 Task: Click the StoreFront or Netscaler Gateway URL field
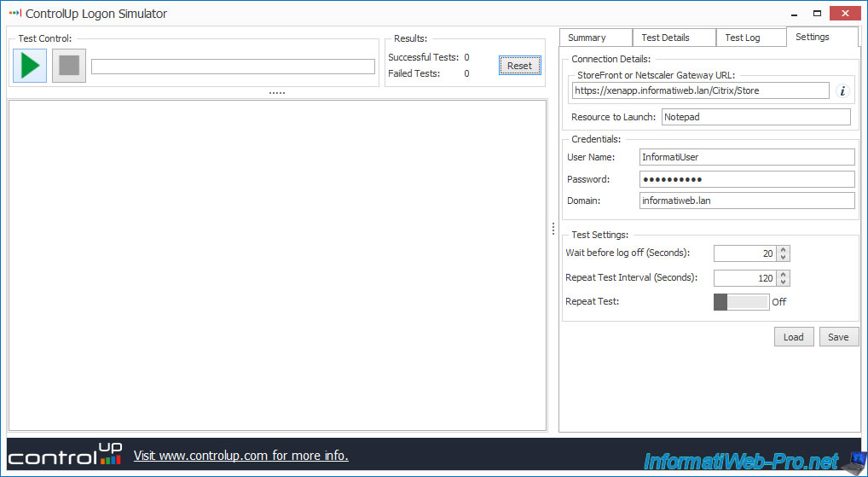click(701, 90)
